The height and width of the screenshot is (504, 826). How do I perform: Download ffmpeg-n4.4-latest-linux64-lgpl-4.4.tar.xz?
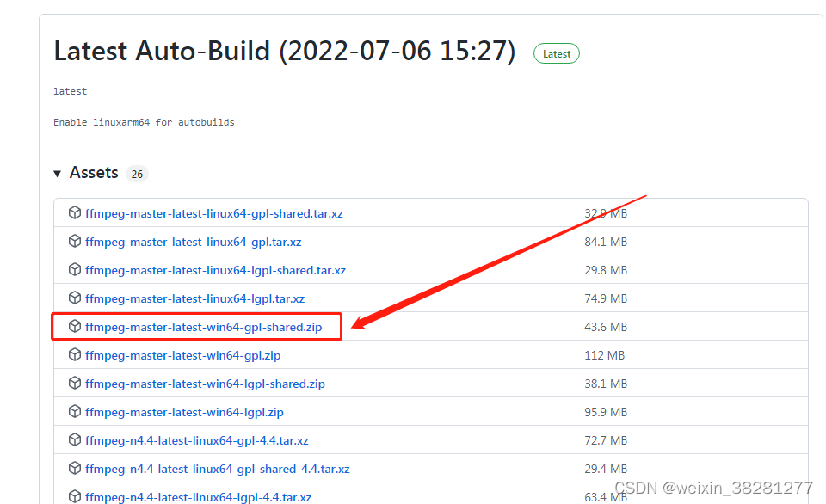[198, 497]
